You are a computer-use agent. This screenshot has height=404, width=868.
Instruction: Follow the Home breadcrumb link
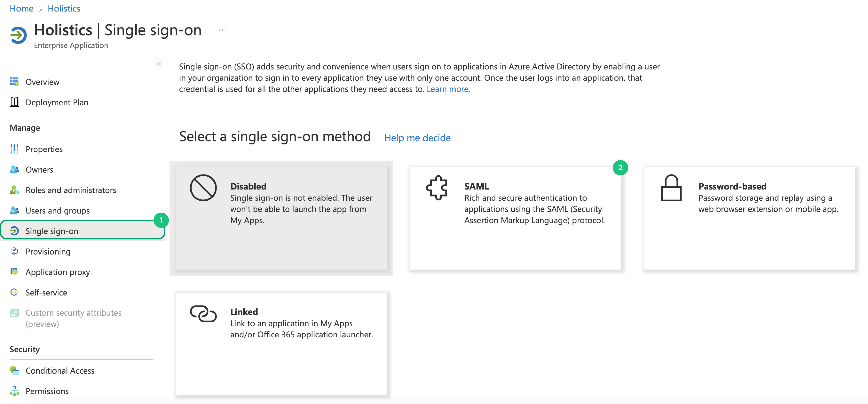(x=22, y=8)
